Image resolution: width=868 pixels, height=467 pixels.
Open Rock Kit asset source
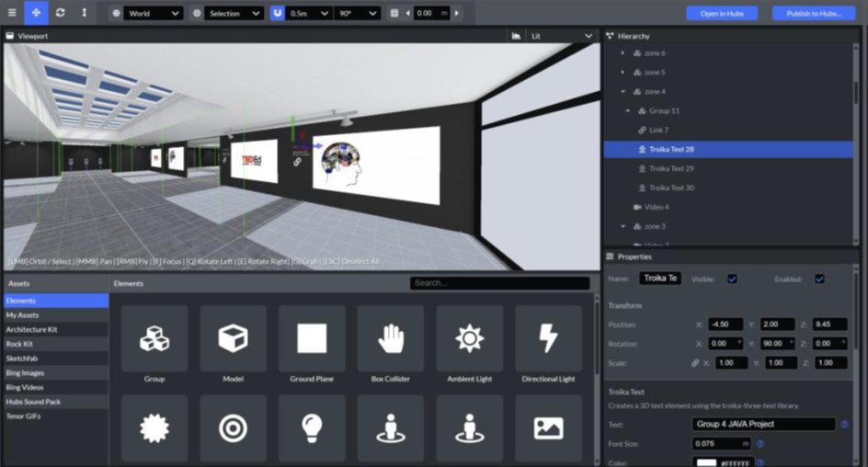pyautogui.click(x=56, y=344)
